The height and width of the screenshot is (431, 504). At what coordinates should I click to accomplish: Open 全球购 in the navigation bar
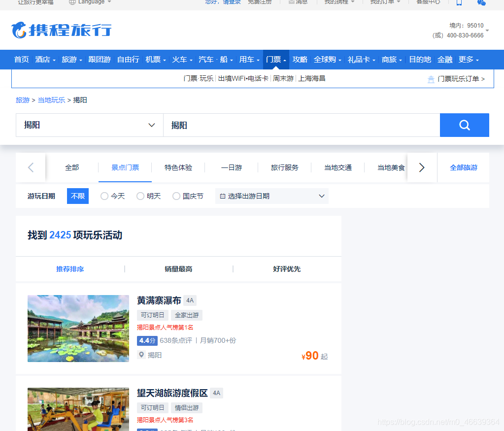(325, 60)
